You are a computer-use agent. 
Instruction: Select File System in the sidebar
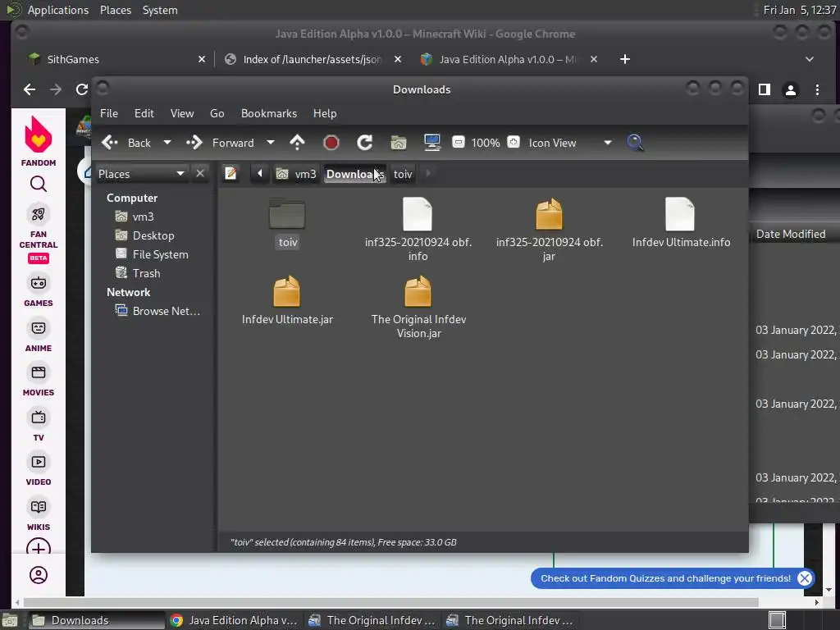pyautogui.click(x=152, y=254)
